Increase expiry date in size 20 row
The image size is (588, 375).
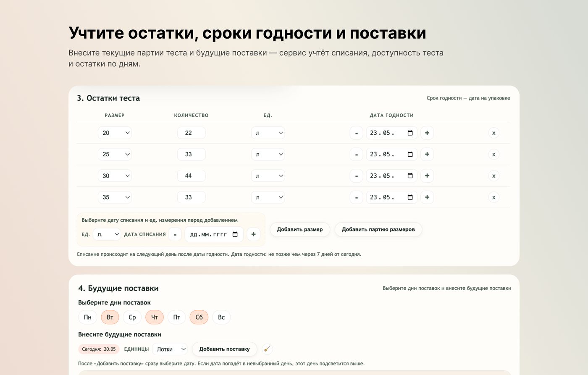pos(427,133)
